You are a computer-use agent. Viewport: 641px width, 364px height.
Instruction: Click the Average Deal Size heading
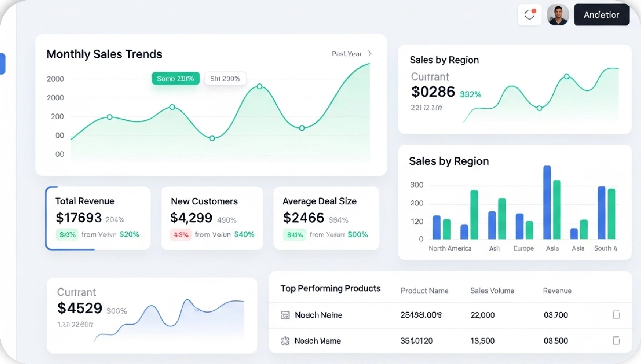(x=319, y=201)
